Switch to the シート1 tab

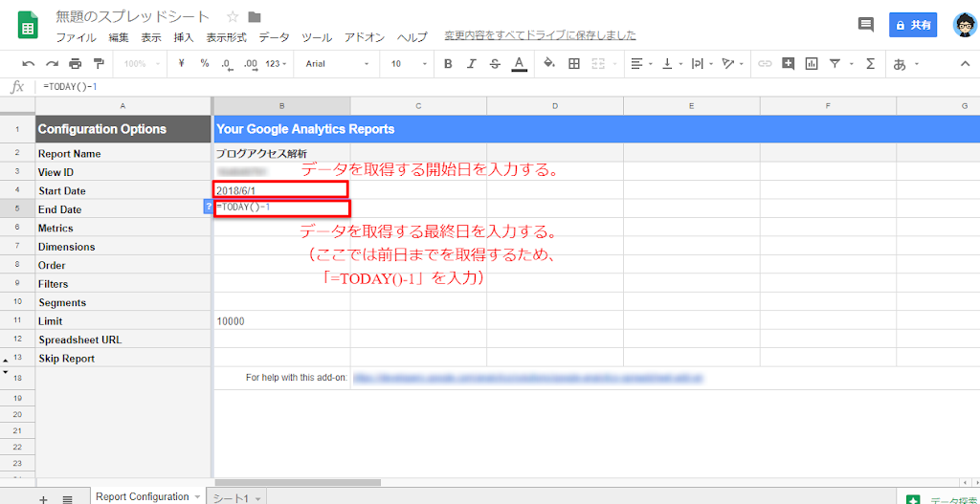coord(232,497)
